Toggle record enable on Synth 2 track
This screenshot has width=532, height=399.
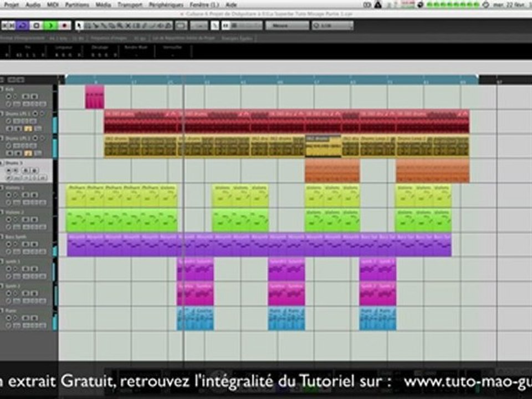(x=8, y=293)
